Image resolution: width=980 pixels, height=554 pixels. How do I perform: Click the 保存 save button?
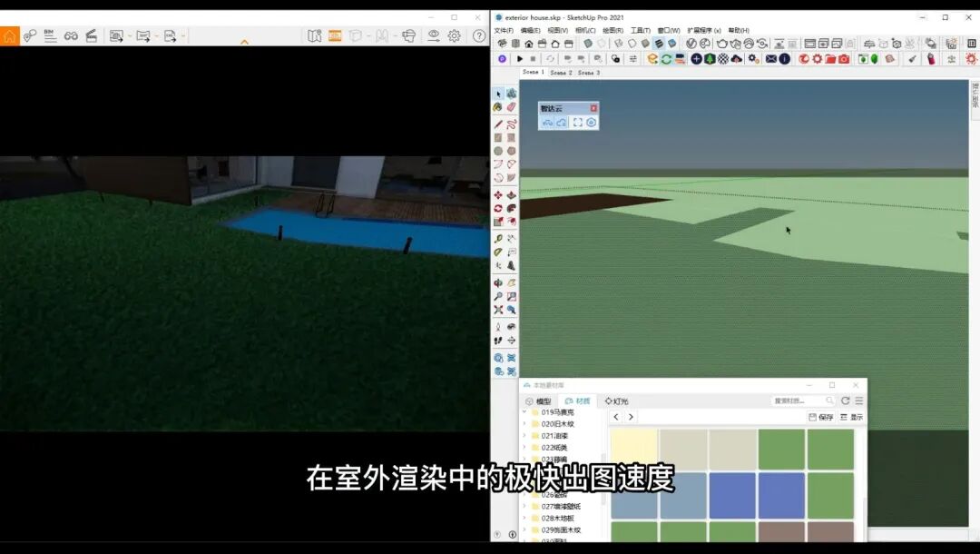[821, 417]
